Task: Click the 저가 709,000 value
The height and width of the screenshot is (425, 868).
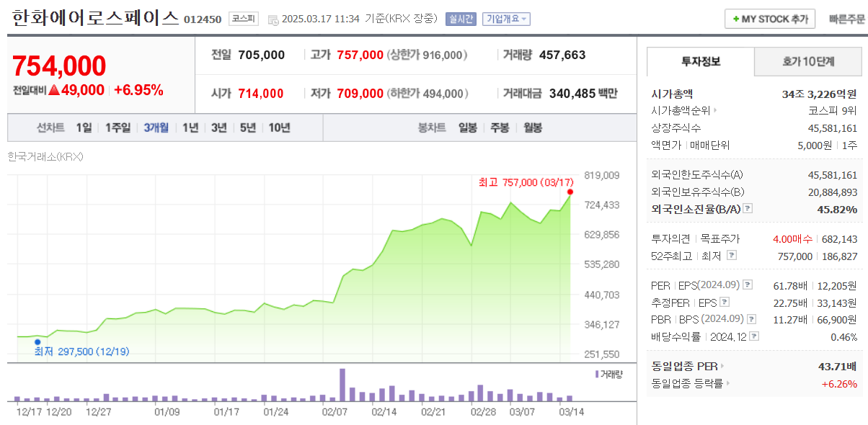Action: [360, 94]
